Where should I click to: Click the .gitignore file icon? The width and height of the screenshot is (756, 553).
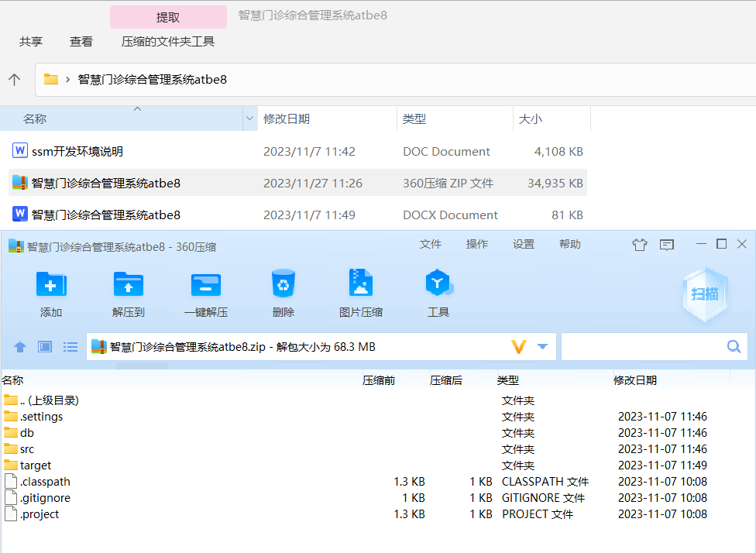[x=11, y=497]
